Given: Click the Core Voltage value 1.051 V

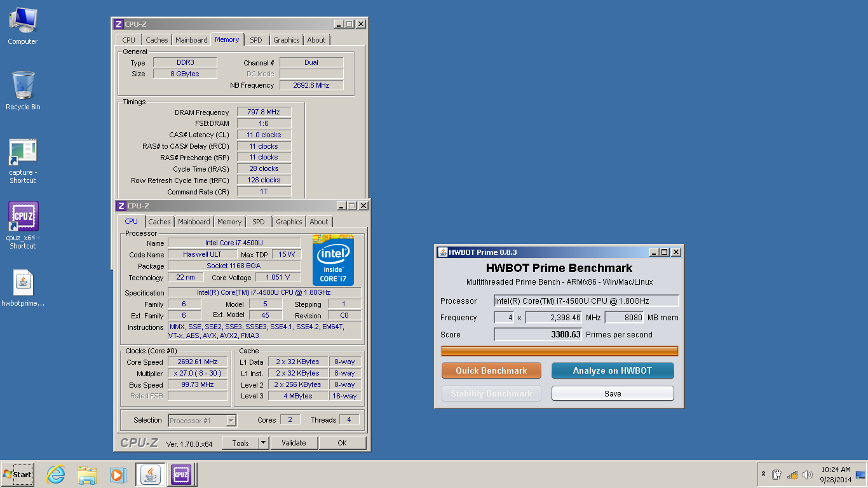Looking at the screenshot, I should [x=278, y=277].
